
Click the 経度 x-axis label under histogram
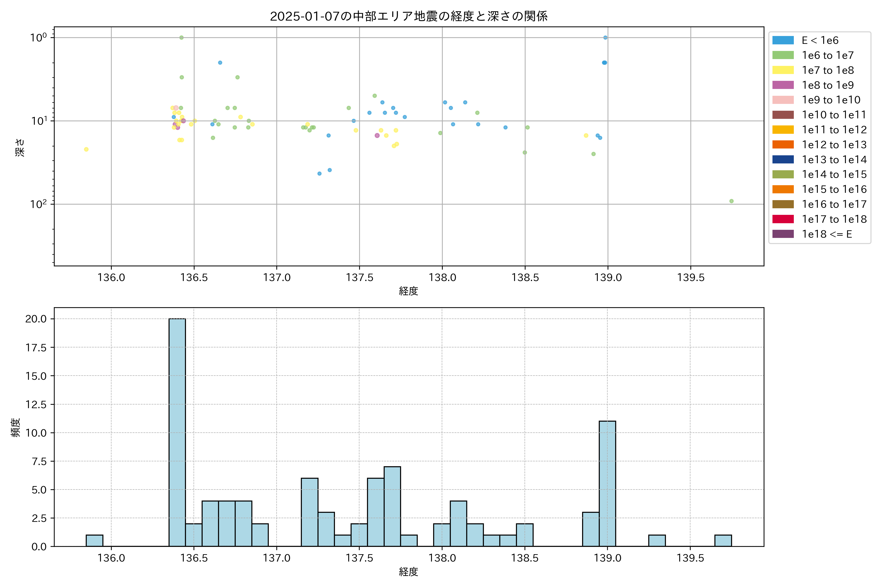coord(408,572)
